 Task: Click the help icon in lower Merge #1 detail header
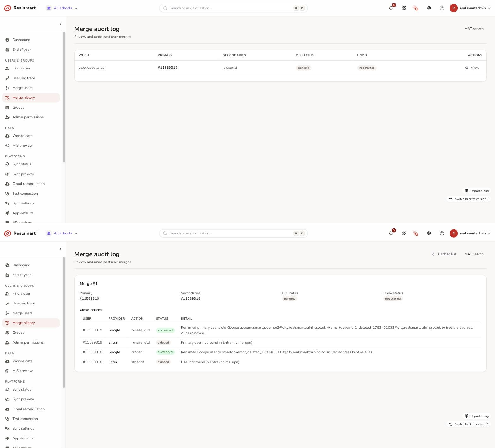[x=442, y=233]
